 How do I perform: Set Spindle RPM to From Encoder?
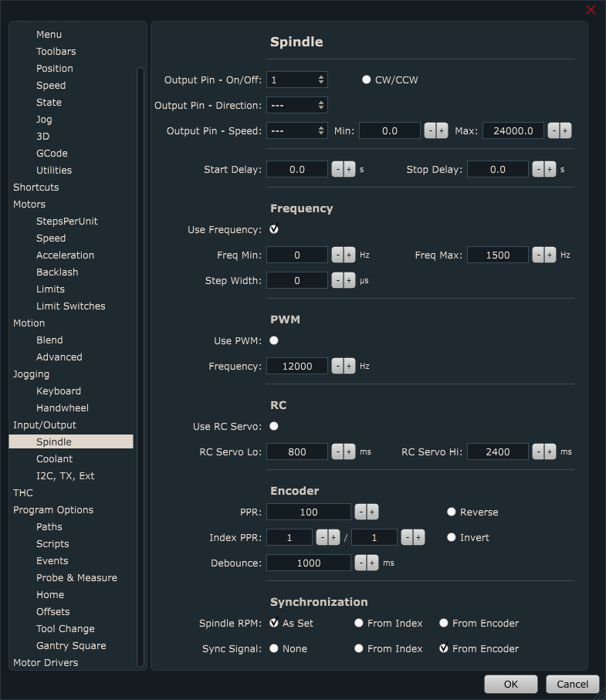coord(444,624)
